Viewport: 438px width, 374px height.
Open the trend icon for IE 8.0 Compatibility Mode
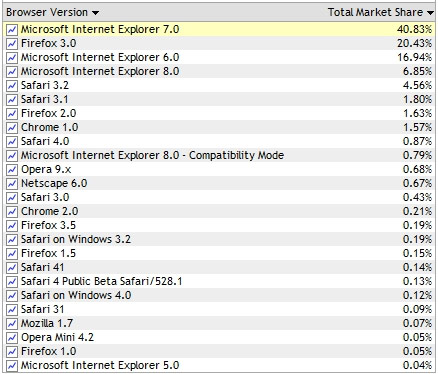click(x=12, y=156)
